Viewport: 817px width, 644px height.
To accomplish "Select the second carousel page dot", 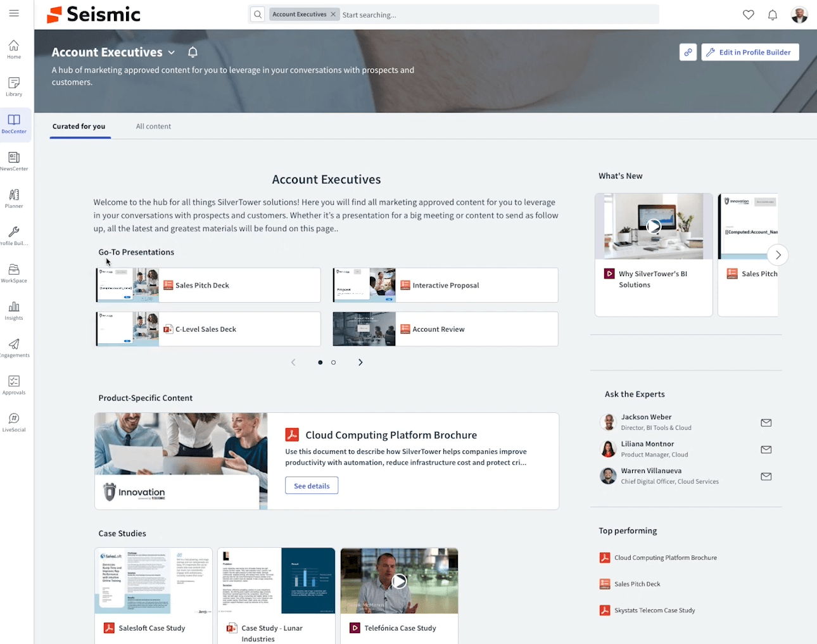I will pyautogui.click(x=333, y=362).
